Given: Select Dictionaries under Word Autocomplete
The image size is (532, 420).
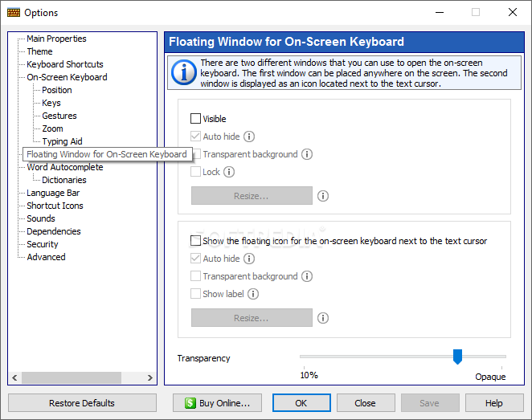Looking at the screenshot, I should 64,180.
